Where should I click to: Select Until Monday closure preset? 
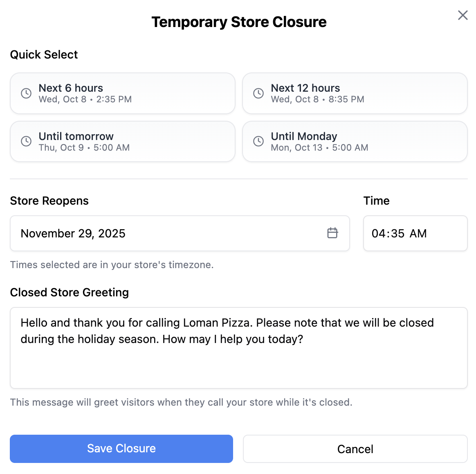click(355, 142)
